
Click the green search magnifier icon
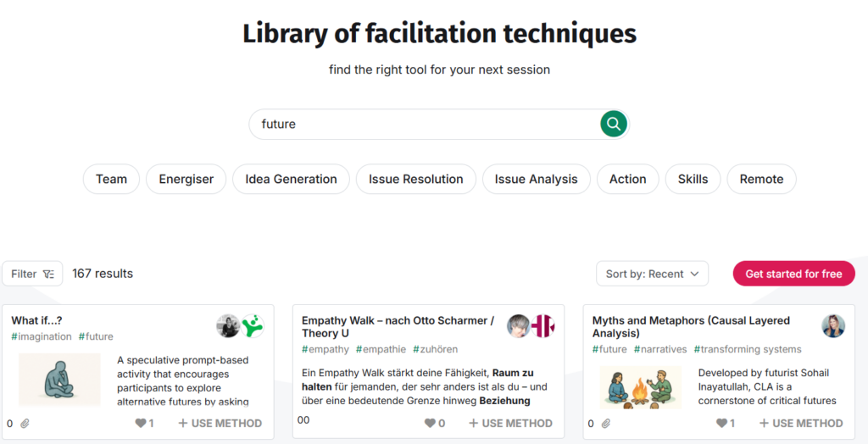coord(614,124)
